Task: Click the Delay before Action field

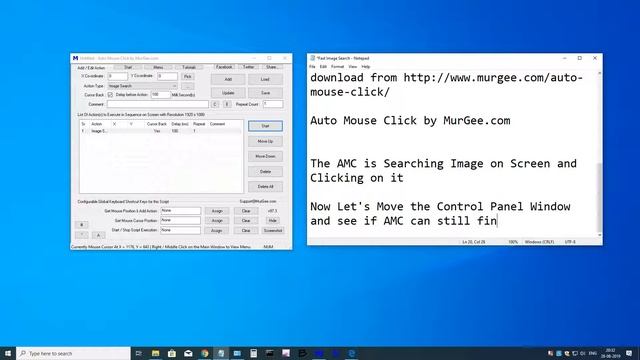Action: pyautogui.click(x=160, y=95)
